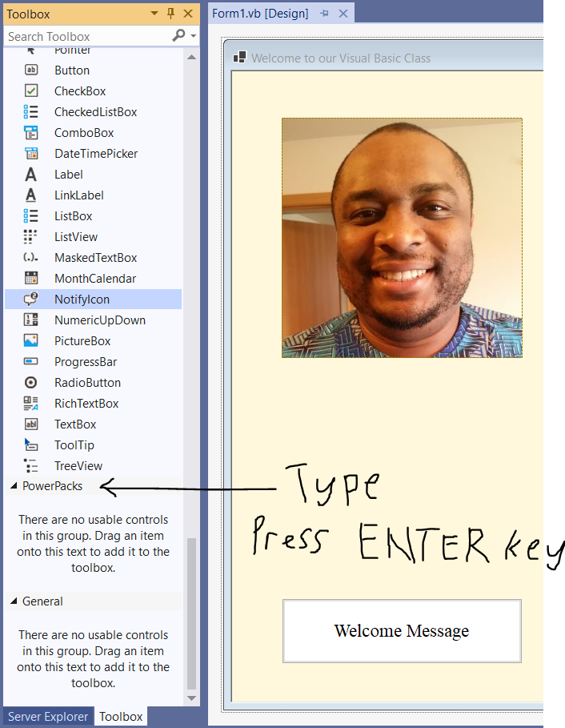Select the MonthCalendar control icon

pyautogui.click(x=31, y=279)
